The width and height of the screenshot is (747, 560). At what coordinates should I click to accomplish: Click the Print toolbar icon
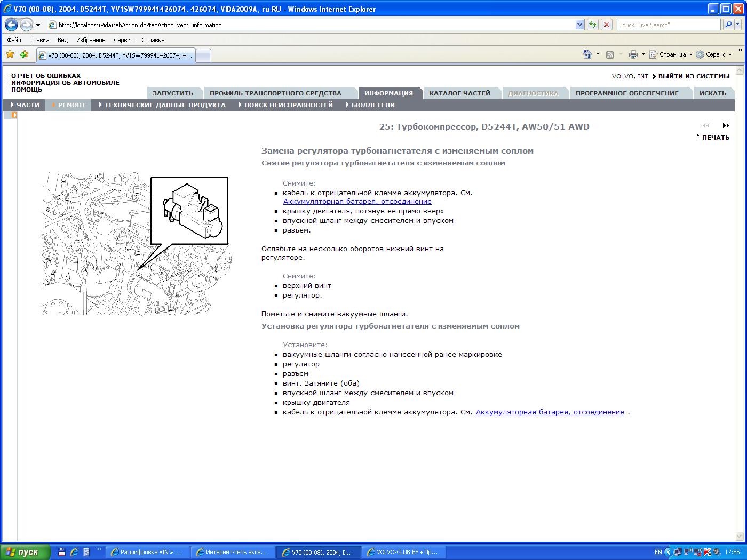pyautogui.click(x=633, y=54)
